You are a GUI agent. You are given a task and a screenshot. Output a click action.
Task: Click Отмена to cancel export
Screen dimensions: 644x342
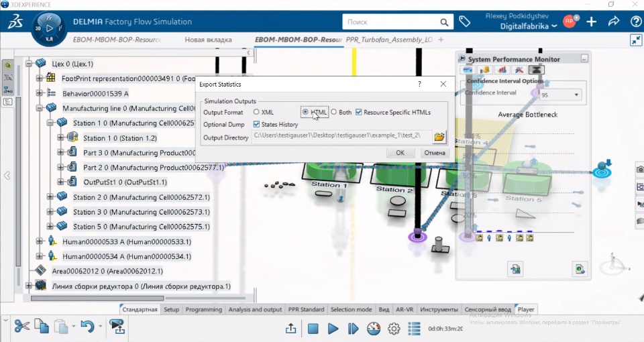tap(435, 153)
